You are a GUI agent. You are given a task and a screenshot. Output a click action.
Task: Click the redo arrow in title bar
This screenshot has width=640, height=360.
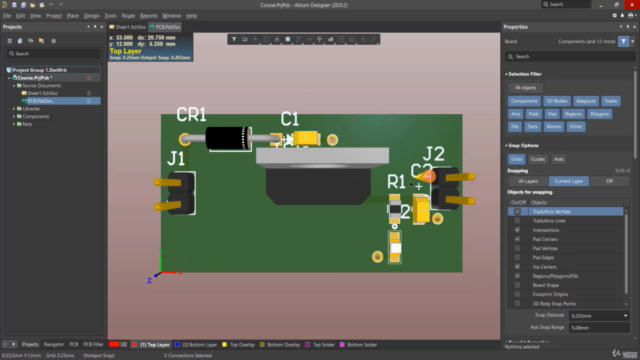(61, 5)
